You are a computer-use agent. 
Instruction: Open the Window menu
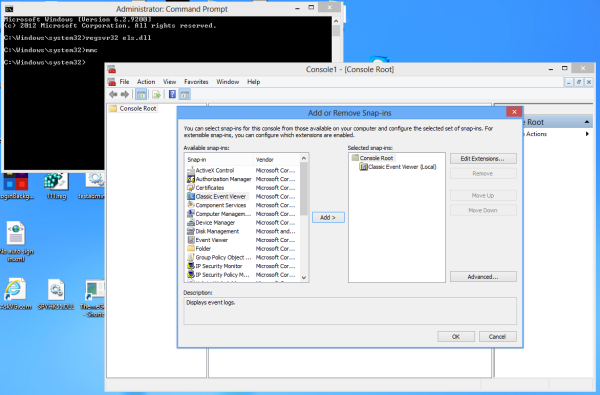pyautogui.click(x=228, y=82)
